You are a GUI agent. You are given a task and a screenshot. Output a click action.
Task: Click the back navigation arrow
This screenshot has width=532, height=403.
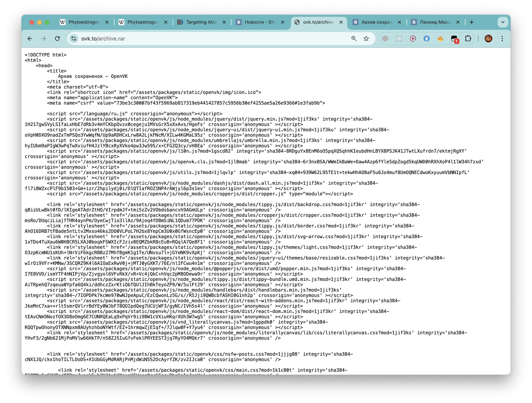(30, 39)
